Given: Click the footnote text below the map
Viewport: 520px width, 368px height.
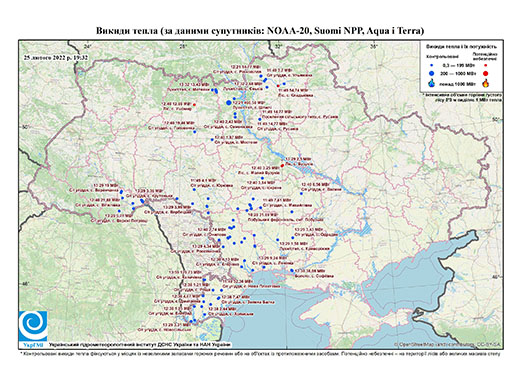Looking at the screenshot, I should 260,353.
